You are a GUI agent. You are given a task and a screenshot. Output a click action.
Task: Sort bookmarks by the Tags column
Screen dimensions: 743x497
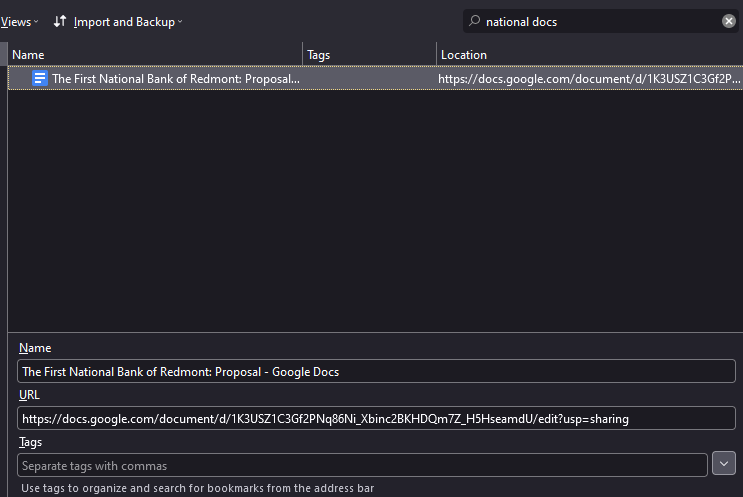[369, 54]
